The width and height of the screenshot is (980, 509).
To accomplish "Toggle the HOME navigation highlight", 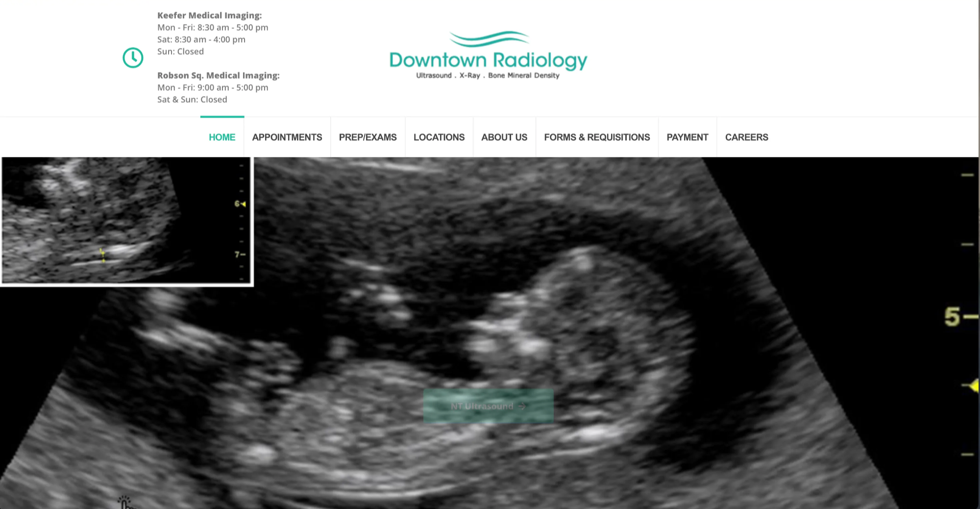I will (221, 137).
